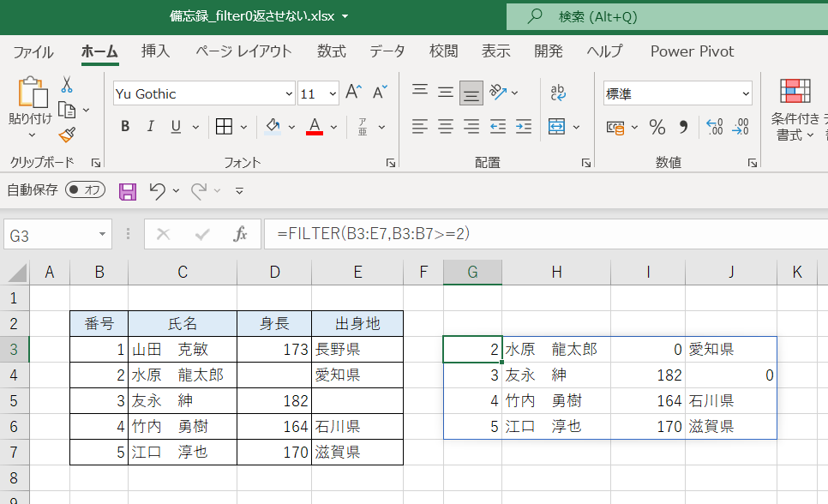Click accounting number format icon
Viewport: 828px width, 504px height.
(615, 128)
